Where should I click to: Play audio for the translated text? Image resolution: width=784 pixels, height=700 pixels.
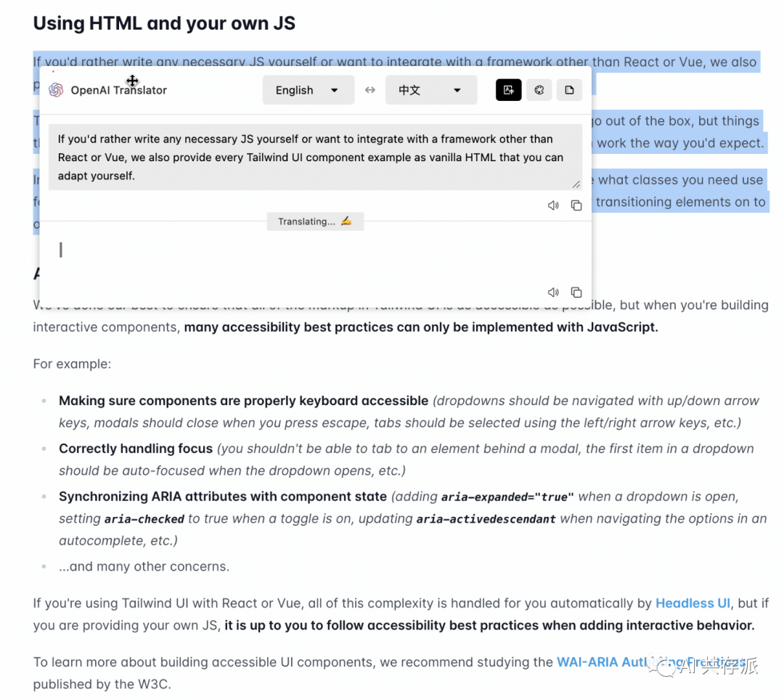point(553,292)
